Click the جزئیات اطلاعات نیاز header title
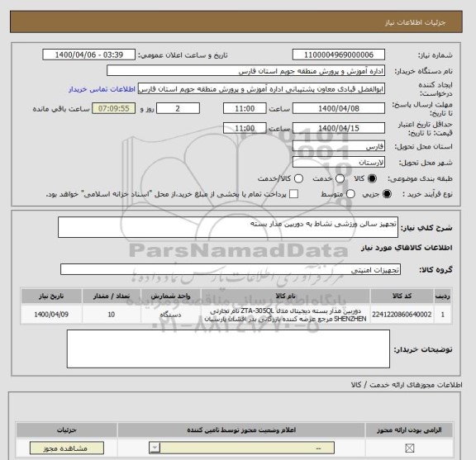The height and width of the screenshot is (460, 476). 415,23
